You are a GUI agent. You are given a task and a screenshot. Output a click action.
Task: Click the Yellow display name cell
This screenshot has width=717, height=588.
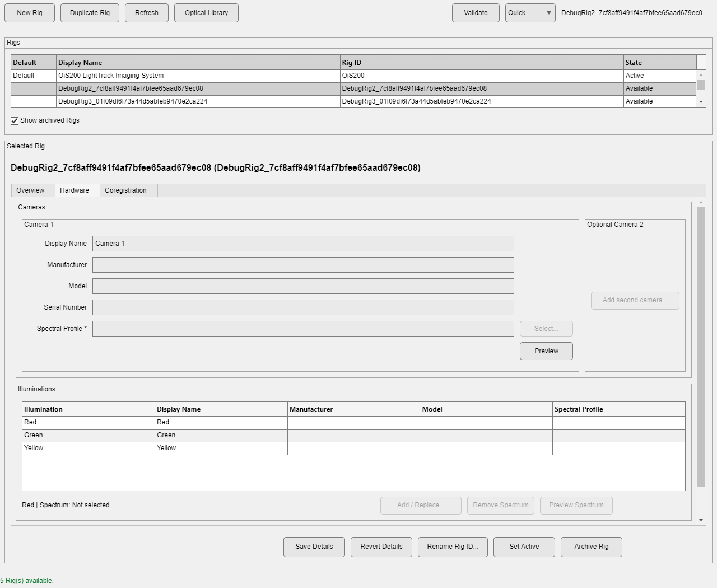(x=221, y=448)
